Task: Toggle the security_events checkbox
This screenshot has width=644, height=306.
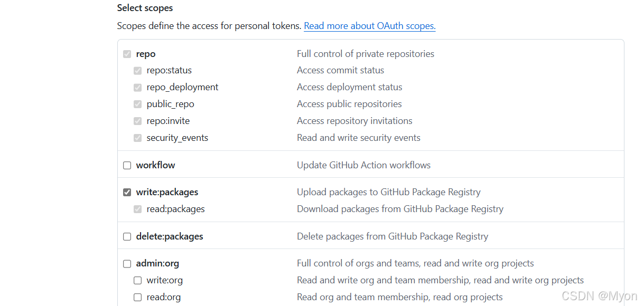Action: [137, 138]
